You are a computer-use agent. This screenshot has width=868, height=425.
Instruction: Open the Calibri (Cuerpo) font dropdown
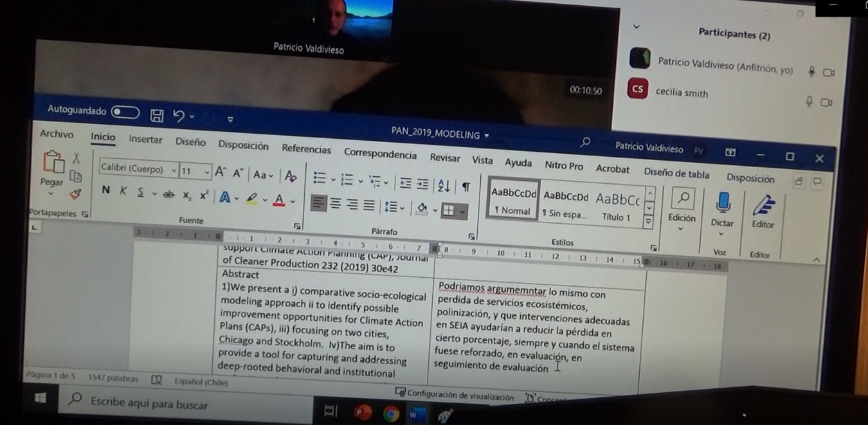click(174, 170)
